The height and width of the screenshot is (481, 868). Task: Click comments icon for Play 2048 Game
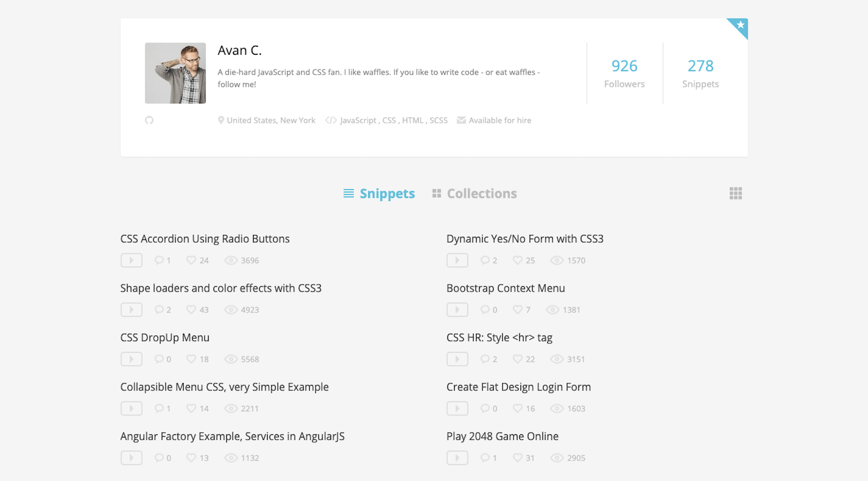tap(485, 458)
